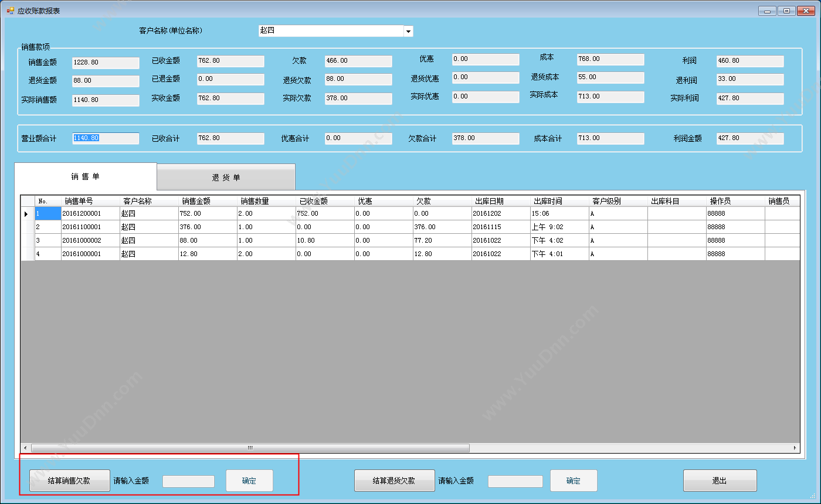Viewport: 821px width, 504px height.
Task: Sort by the 出库日期 column header
Action: tap(501, 201)
